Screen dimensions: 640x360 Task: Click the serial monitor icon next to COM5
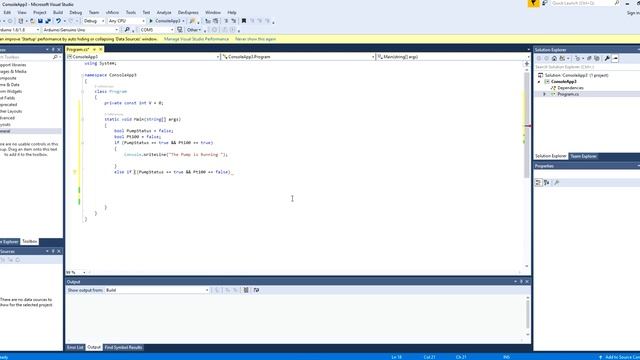point(180,30)
